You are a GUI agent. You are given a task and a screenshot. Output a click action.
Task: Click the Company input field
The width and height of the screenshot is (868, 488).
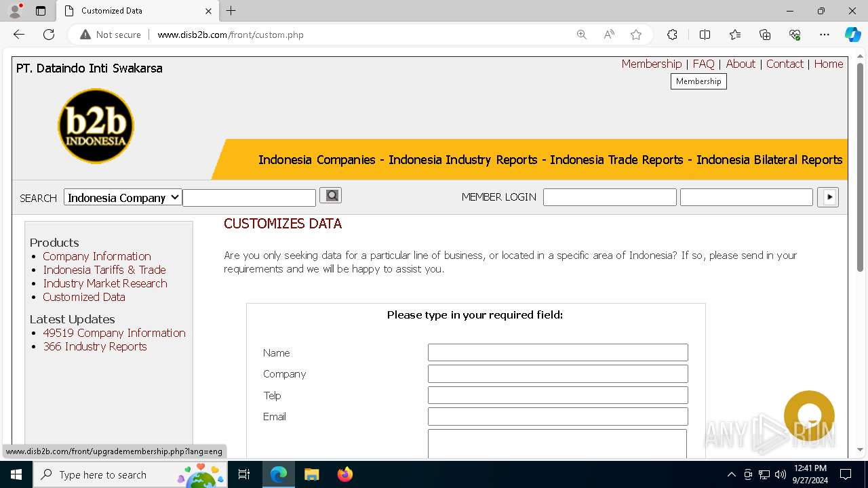pyautogui.click(x=558, y=374)
